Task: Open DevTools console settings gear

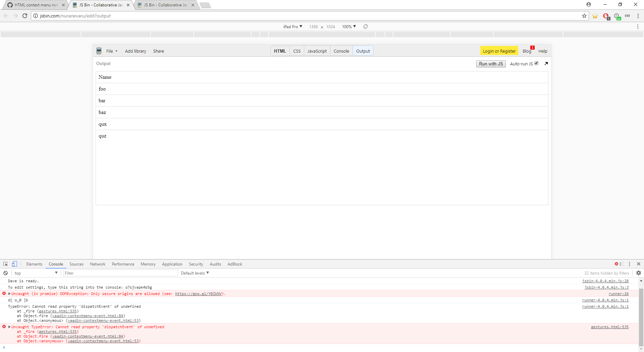Action: coord(639,273)
